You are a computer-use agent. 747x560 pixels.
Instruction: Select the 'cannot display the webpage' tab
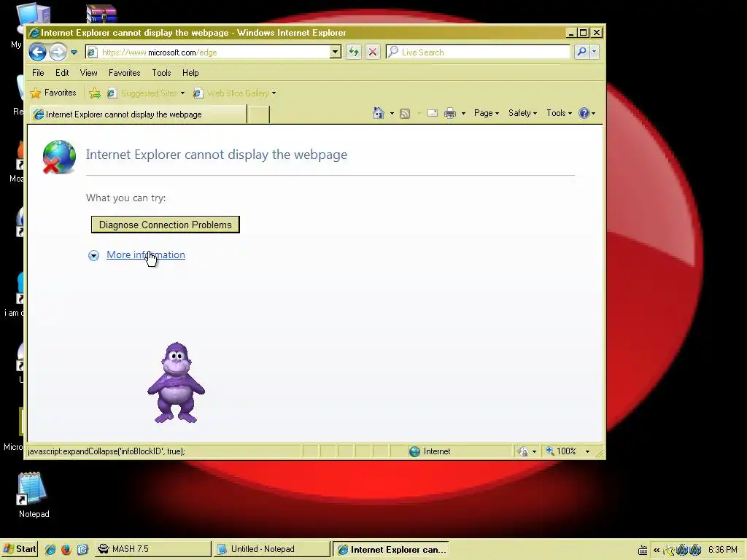[139, 114]
